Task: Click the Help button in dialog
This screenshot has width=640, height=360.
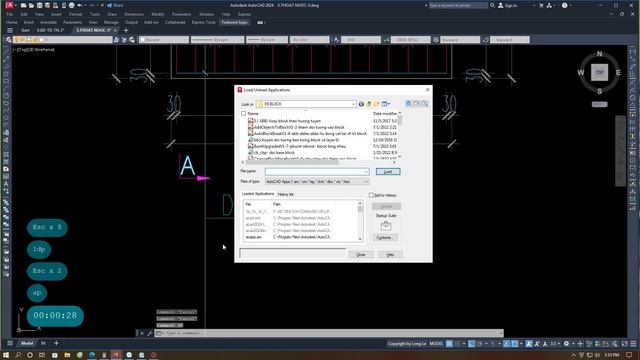Action: coord(390,255)
